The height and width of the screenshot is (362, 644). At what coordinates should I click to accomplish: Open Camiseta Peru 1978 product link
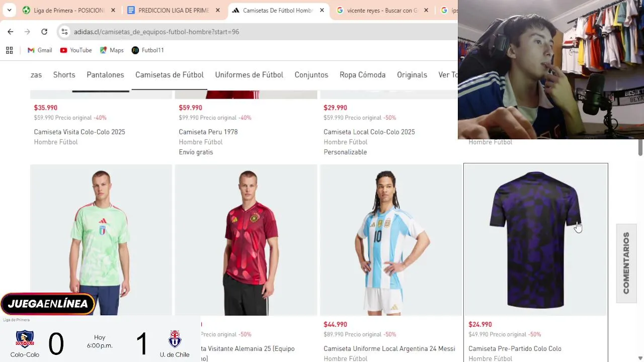point(208,132)
